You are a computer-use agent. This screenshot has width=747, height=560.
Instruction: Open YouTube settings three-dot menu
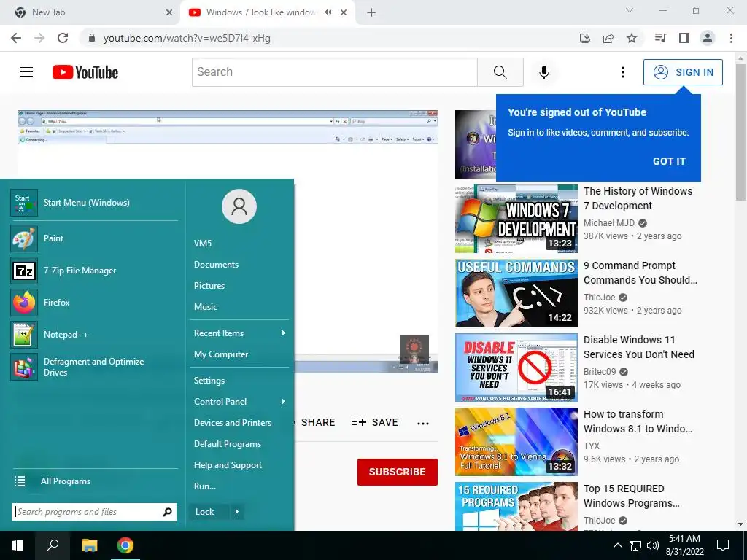(623, 72)
